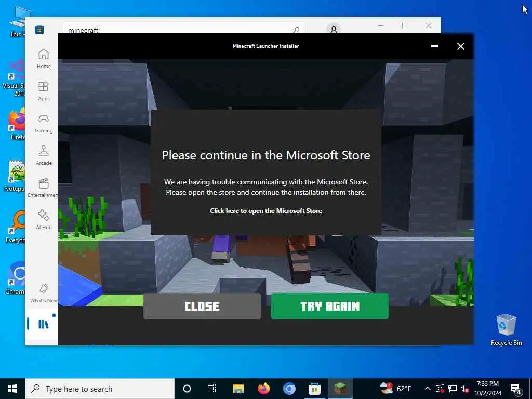Select the Chromium desktop shortcut
The image size is (532, 399).
15,278
